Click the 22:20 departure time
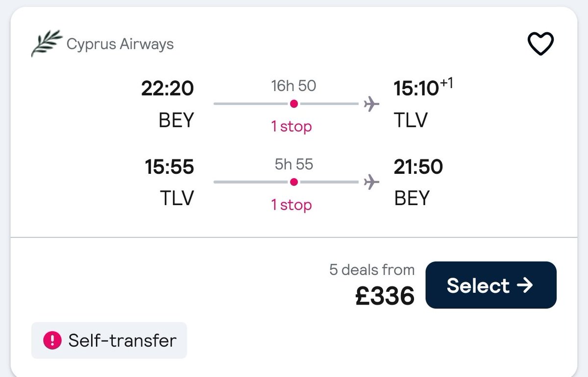 point(168,89)
